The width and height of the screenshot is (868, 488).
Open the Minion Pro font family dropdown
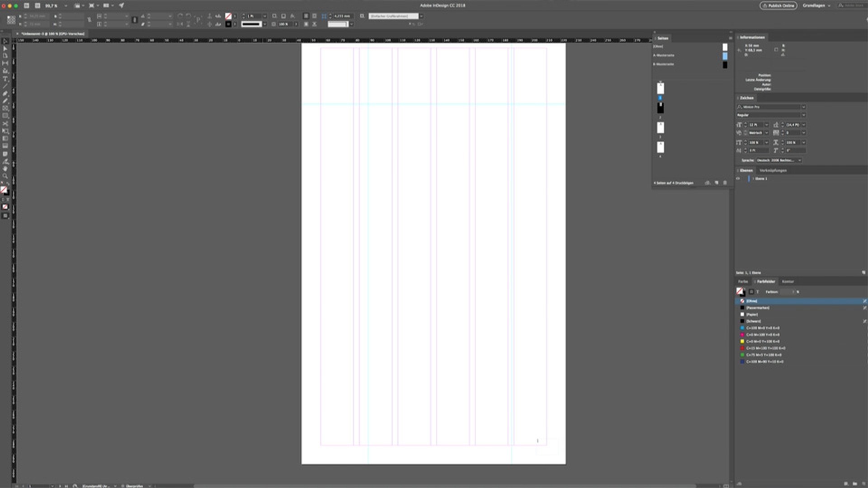pyautogui.click(x=803, y=107)
